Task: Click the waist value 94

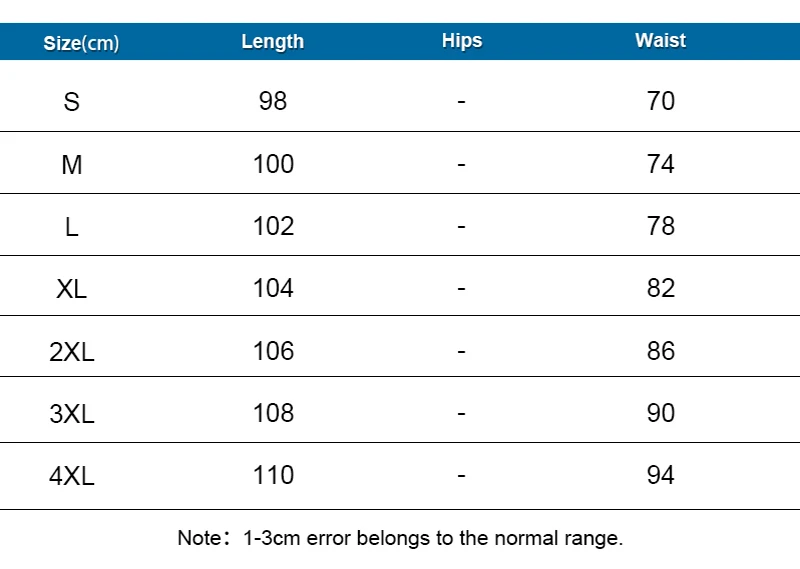Action: 661,475
